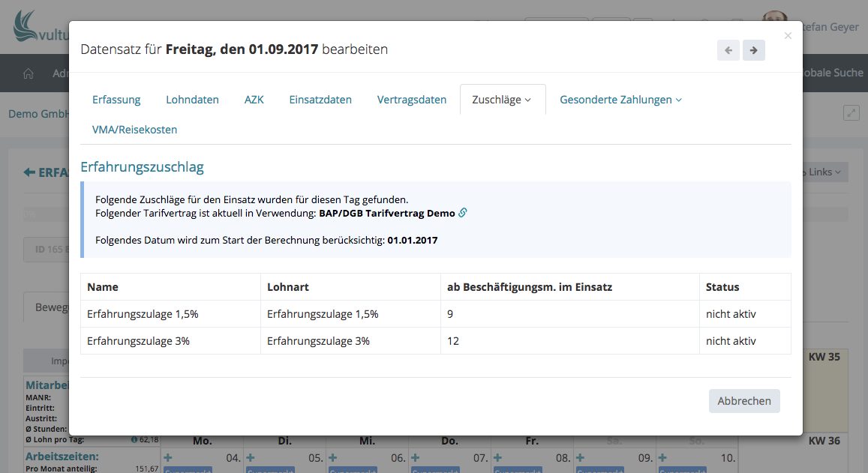The width and height of the screenshot is (868, 473).
Task: Expand the Links dropdown behind the dialog
Action: click(x=824, y=172)
